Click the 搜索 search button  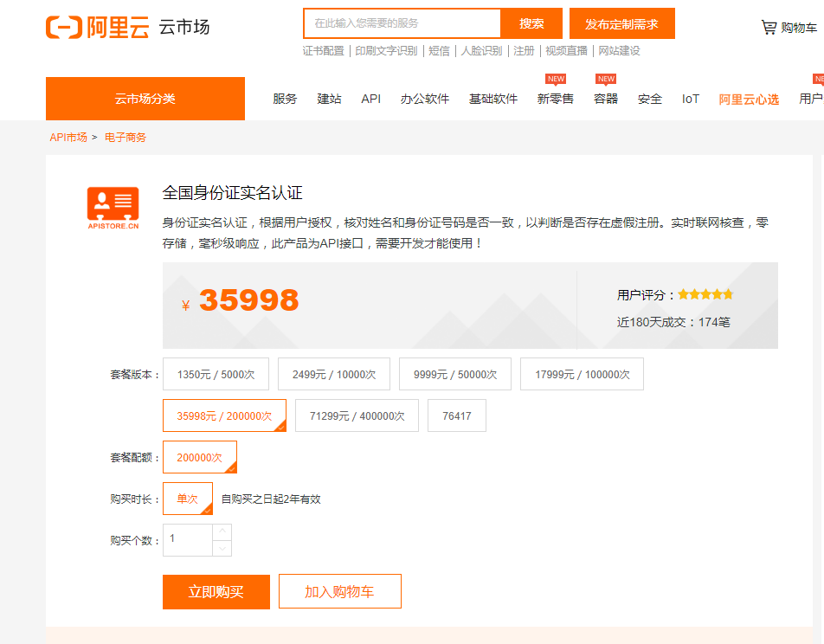tap(531, 23)
